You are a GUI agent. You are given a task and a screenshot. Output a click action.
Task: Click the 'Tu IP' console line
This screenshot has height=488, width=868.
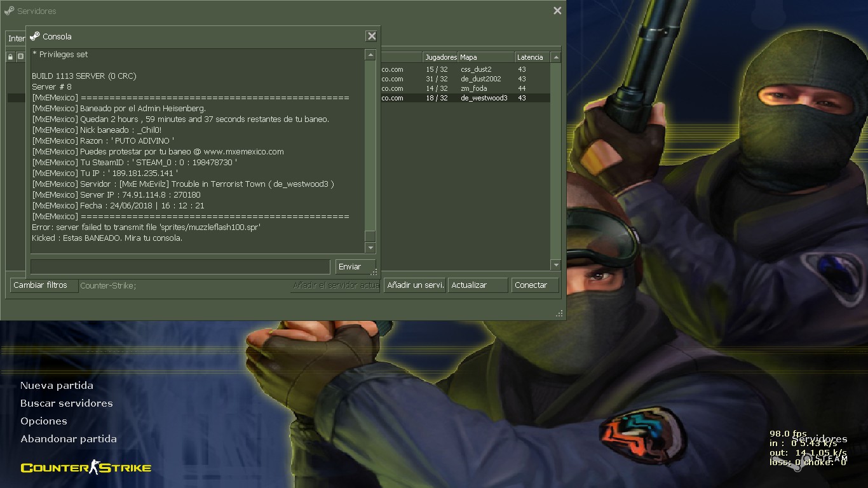pyautogui.click(x=105, y=173)
